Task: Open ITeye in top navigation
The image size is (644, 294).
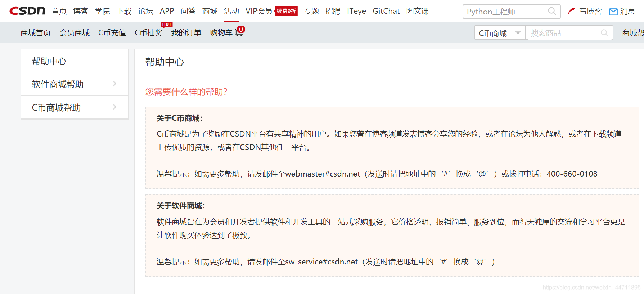Action: [356, 11]
